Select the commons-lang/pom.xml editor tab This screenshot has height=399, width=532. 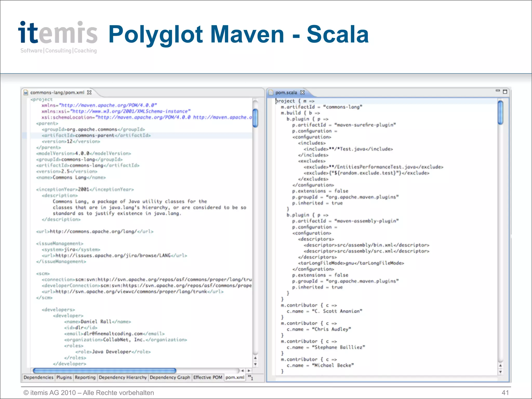tap(57, 92)
